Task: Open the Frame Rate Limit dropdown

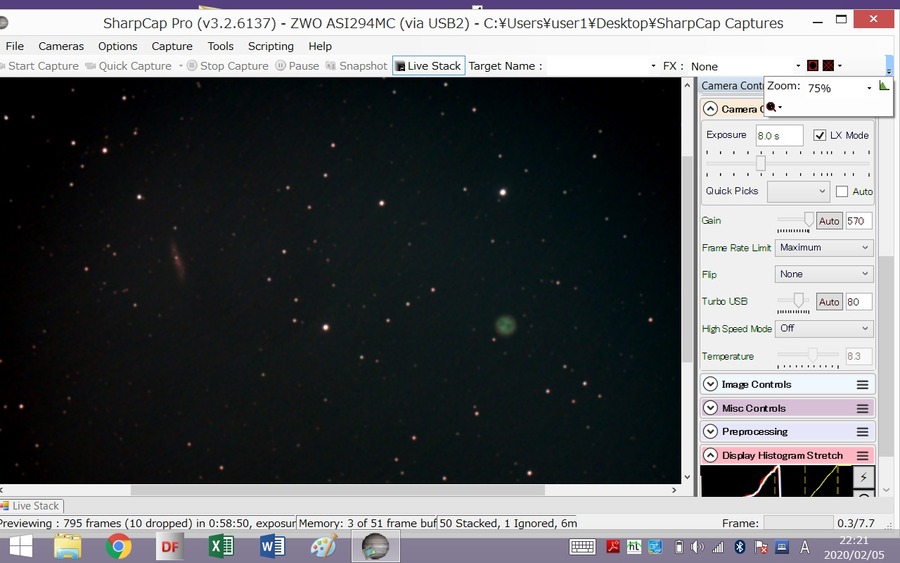Action: coord(824,247)
